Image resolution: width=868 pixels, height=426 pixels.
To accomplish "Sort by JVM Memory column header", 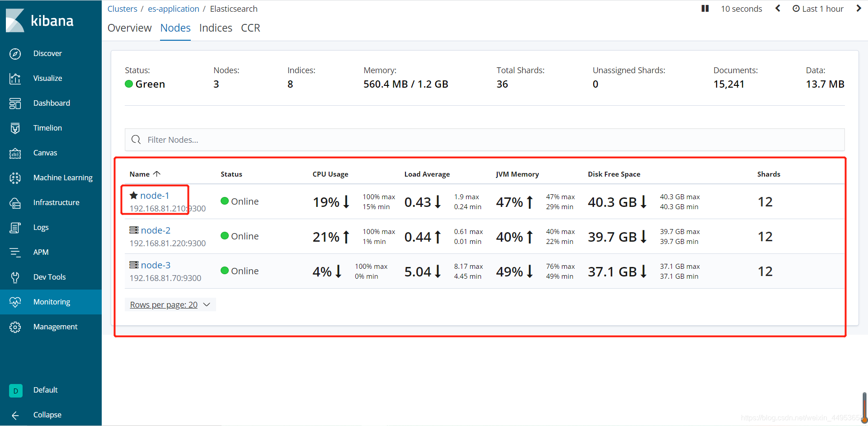I will pos(517,174).
